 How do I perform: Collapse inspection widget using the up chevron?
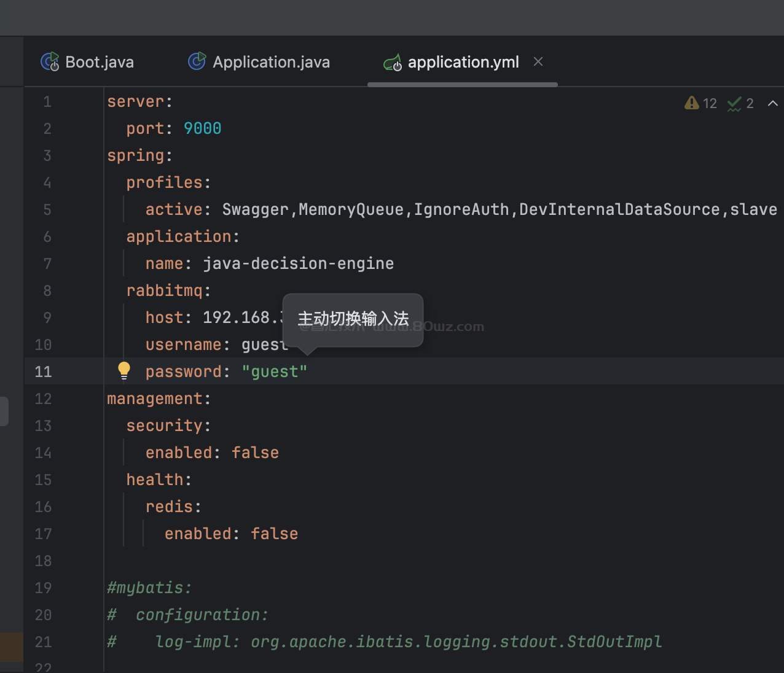coord(772,104)
